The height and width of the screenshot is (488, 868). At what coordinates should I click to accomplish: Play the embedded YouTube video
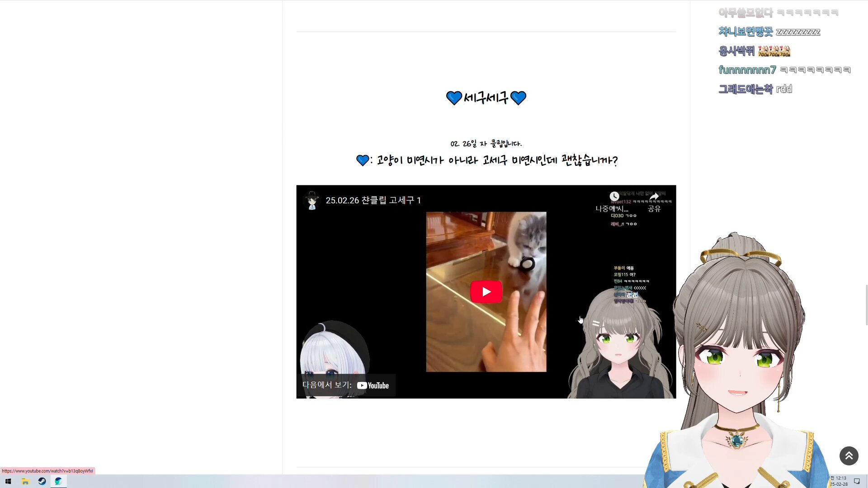click(x=486, y=292)
